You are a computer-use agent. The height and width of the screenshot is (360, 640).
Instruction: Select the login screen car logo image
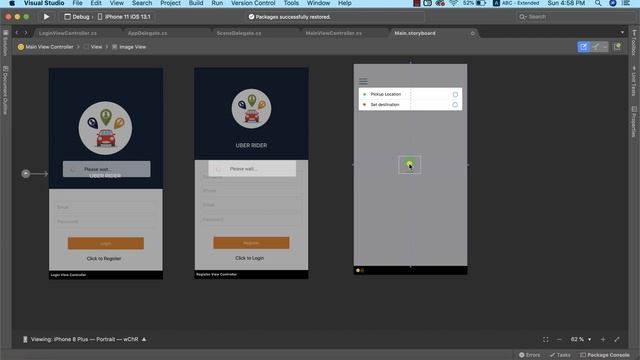click(105, 128)
